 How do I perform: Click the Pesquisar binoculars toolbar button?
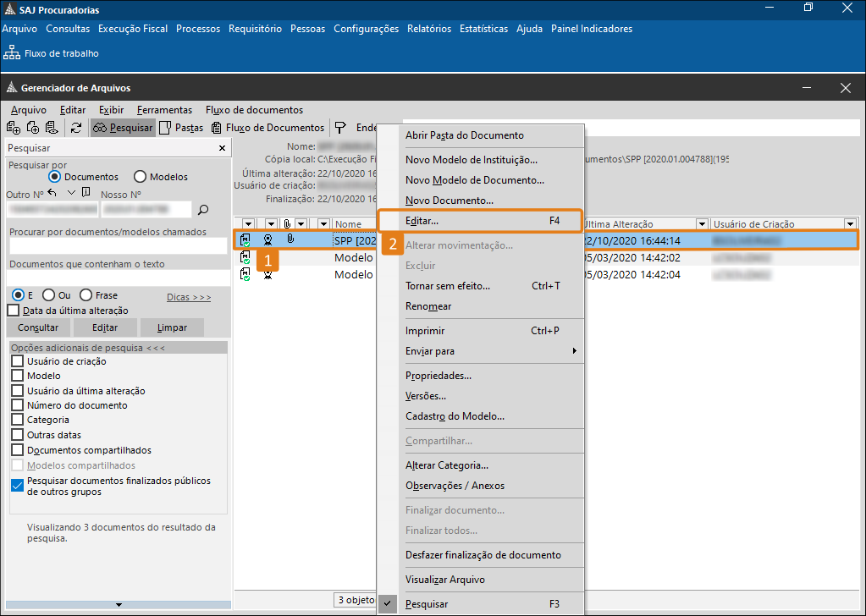123,128
